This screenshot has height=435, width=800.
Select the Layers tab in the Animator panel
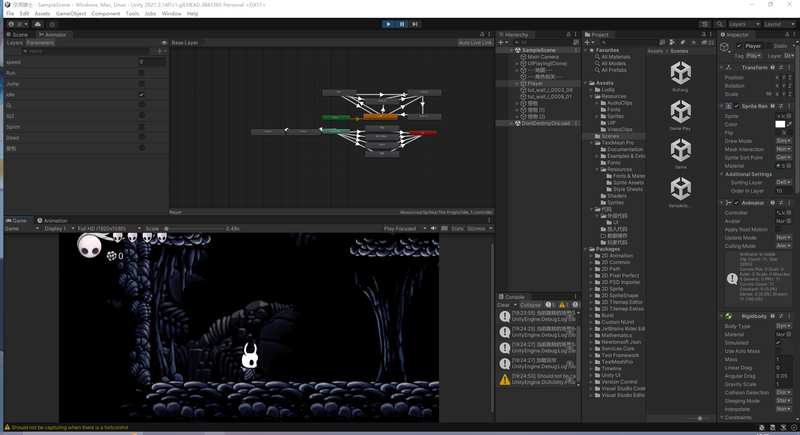(x=15, y=43)
